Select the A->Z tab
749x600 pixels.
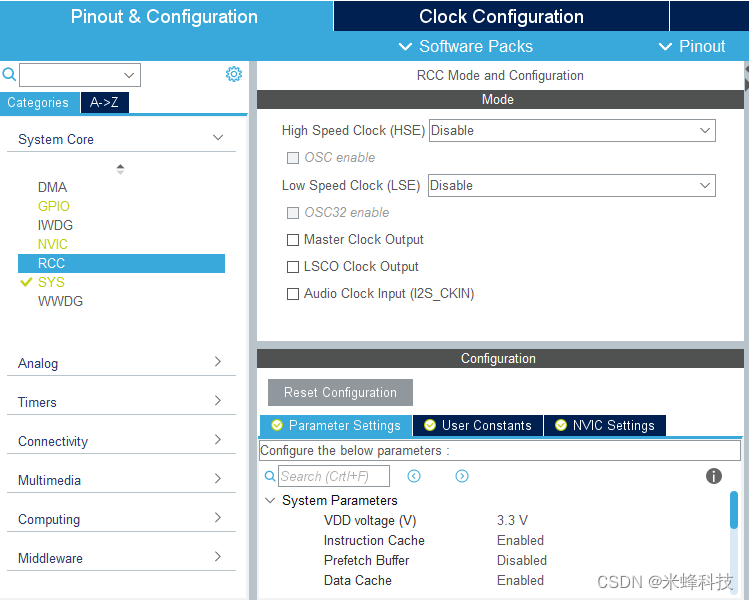(105, 102)
